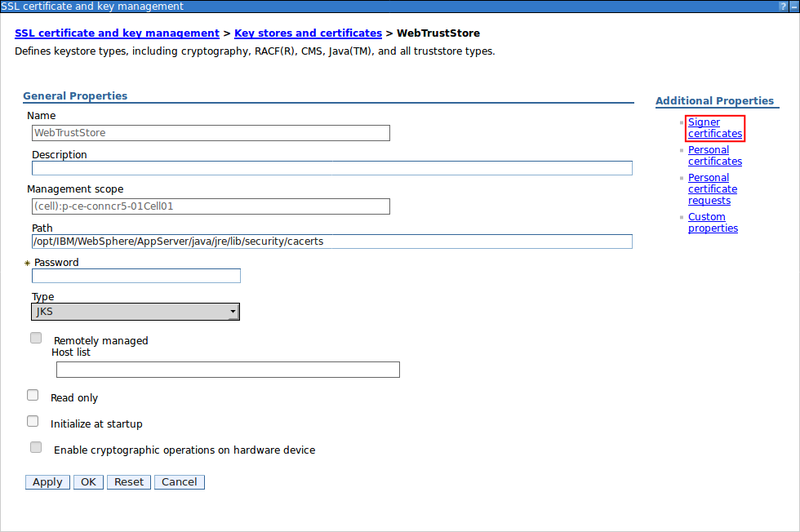Click the Host list input field
Viewport: 800px width, 532px height.
228,370
